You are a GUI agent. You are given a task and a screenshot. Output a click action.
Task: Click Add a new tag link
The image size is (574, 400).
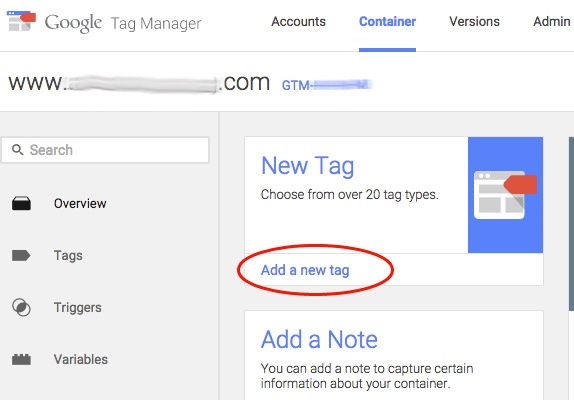tap(305, 270)
